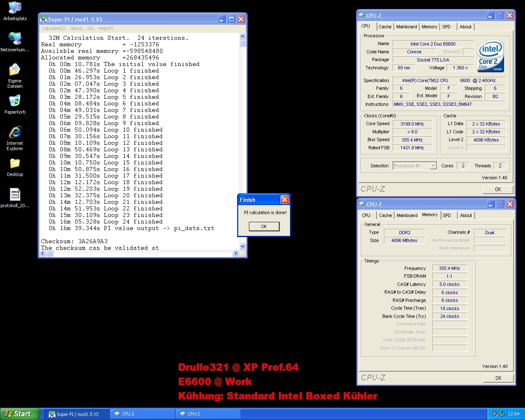Click the taskbar clock showing 12:04
The image size is (525, 420).
(514, 414)
